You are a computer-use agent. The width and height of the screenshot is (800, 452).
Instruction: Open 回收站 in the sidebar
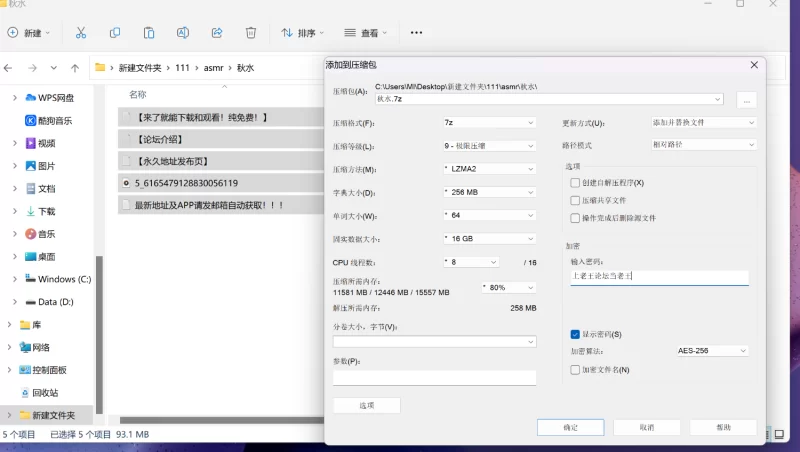tap(39, 393)
